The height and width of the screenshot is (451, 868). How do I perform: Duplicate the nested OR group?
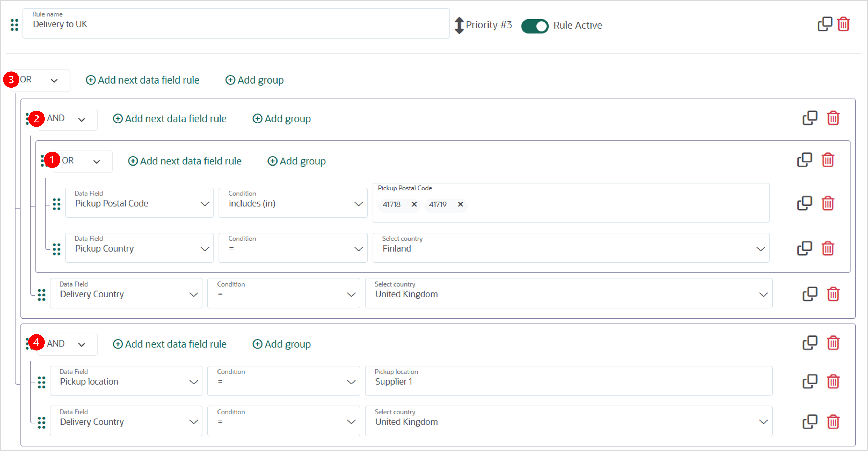[x=804, y=160]
